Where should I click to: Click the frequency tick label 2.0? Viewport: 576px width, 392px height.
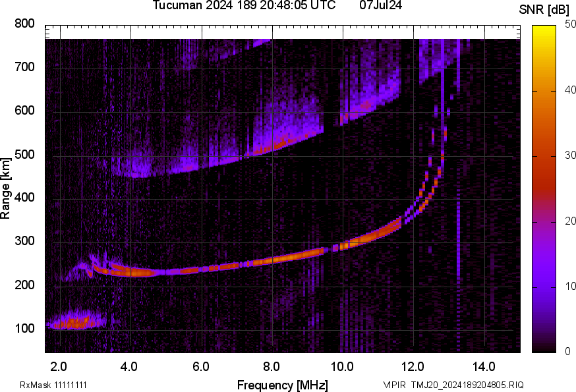coord(59,366)
